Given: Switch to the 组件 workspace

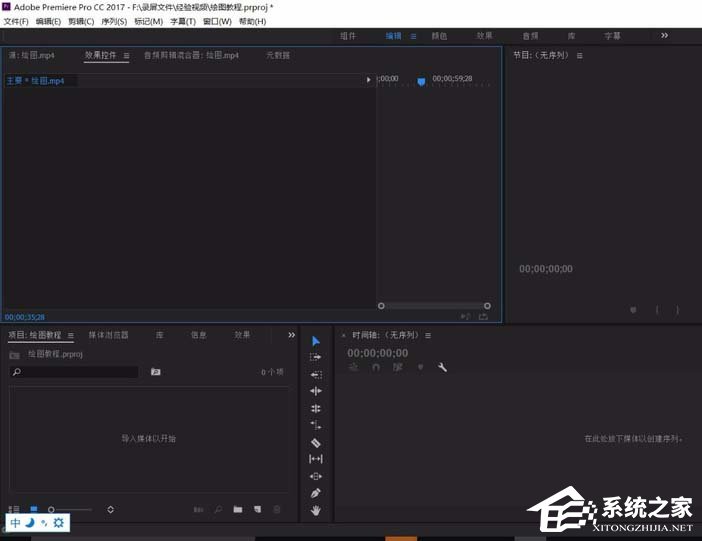Looking at the screenshot, I should 348,36.
